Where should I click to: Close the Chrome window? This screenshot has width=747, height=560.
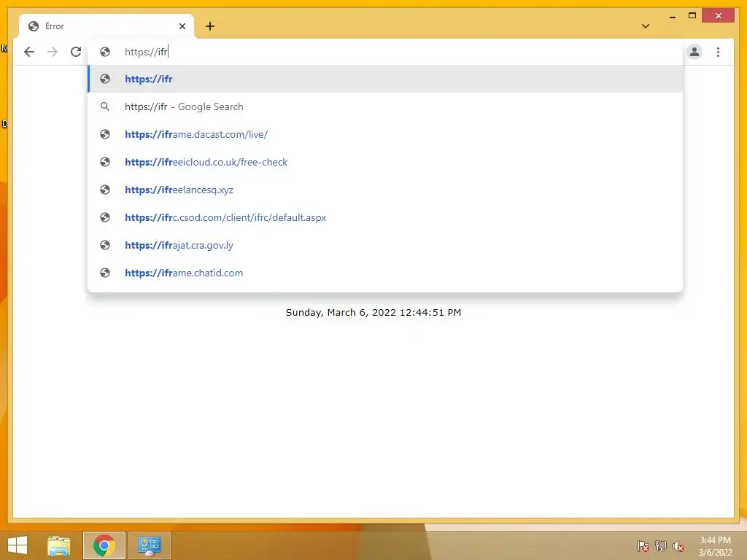coord(719,16)
